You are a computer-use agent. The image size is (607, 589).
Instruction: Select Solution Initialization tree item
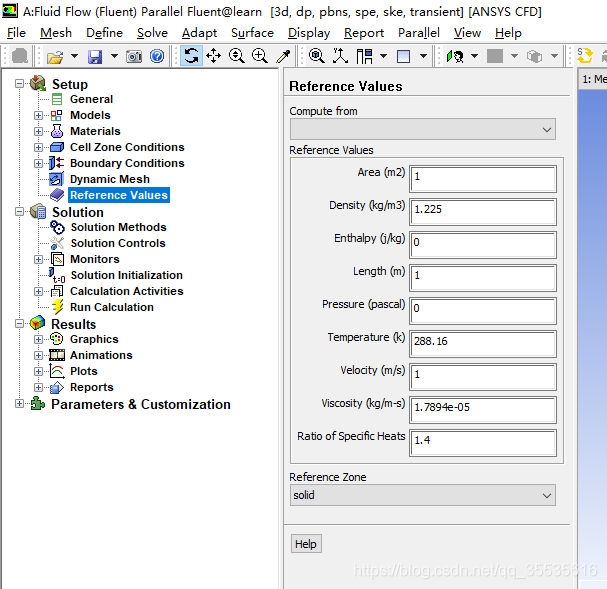[x=127, y=275]
